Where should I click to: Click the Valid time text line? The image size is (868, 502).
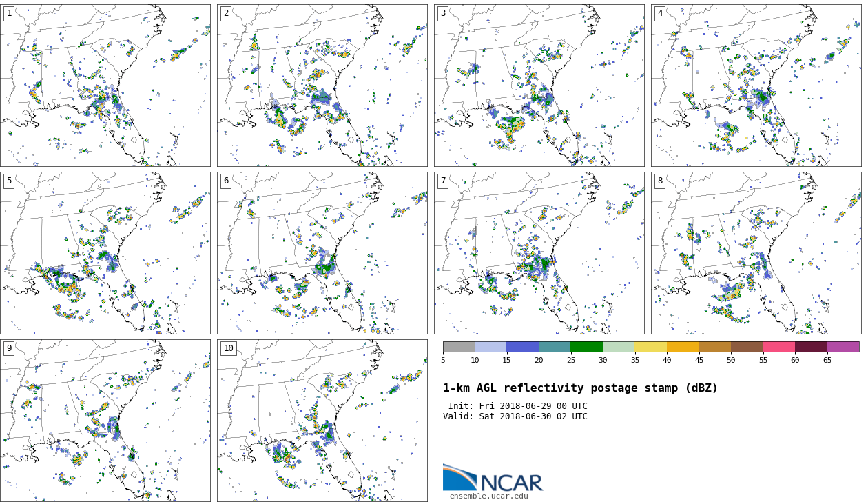[x=515, y=416]
